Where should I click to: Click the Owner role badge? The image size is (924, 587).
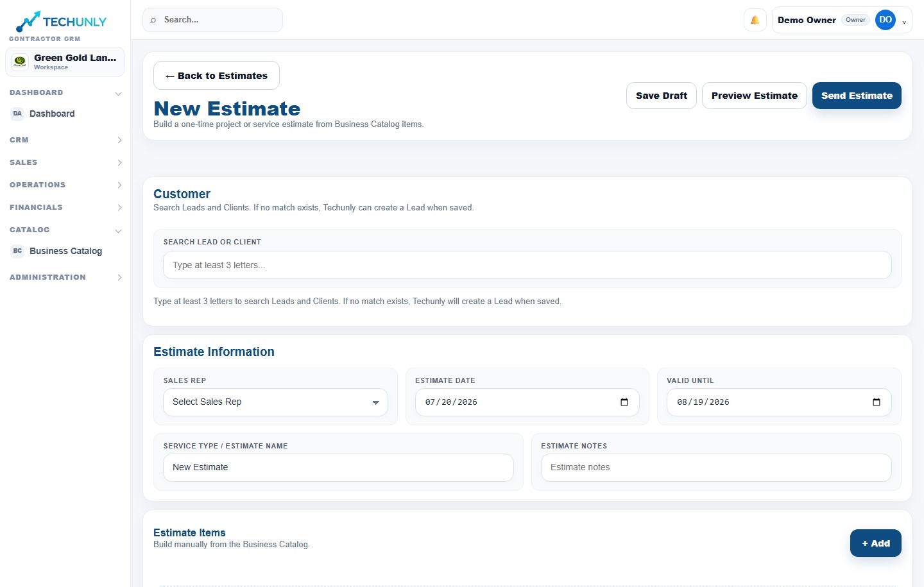click(855, 20)
